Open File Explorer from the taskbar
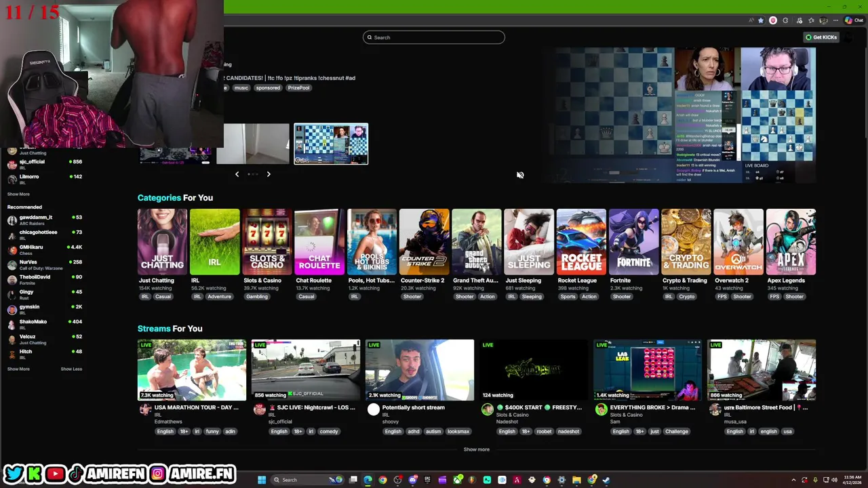Viewport: 868px width, 488px height. click(x=576, y=480)
